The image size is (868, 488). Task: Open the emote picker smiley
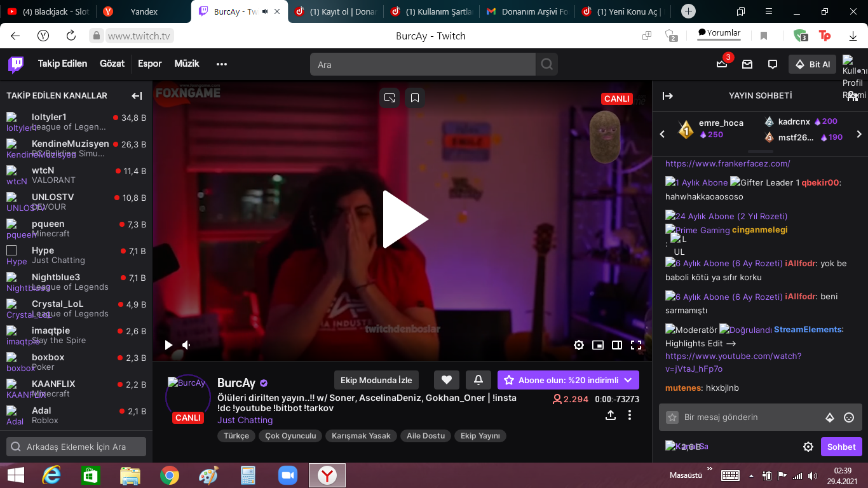pyautogui.click(x=849, y=417)
